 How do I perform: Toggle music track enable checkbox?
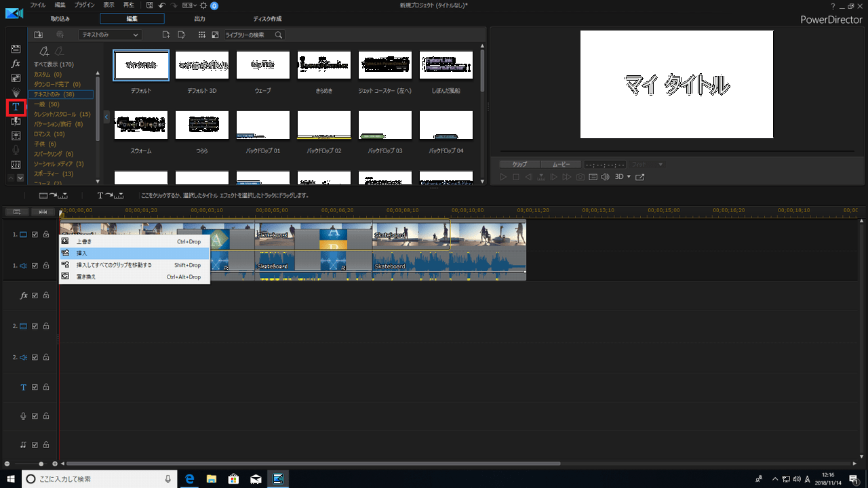click(x=35, y=445)
